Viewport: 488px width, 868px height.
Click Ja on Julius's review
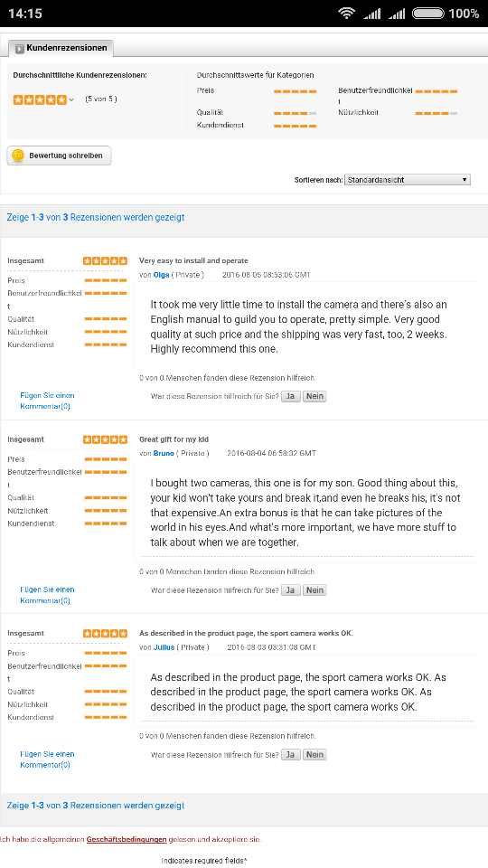[x=290, y=754]
